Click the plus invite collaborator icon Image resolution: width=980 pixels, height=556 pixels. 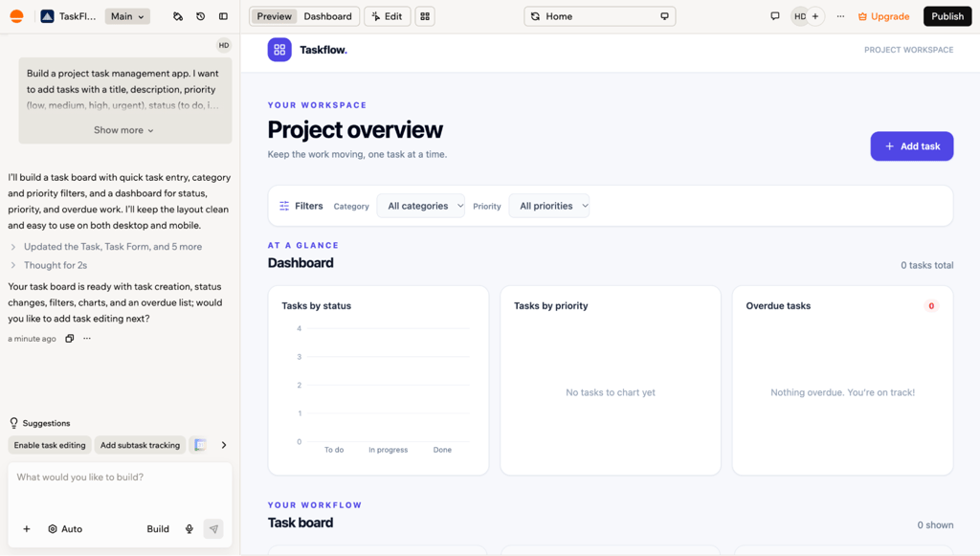[x=815, y=16]
